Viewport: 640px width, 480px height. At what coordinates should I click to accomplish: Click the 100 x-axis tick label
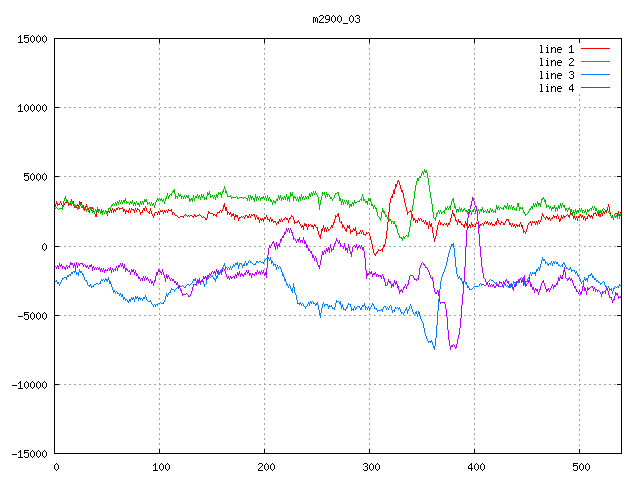159,467
